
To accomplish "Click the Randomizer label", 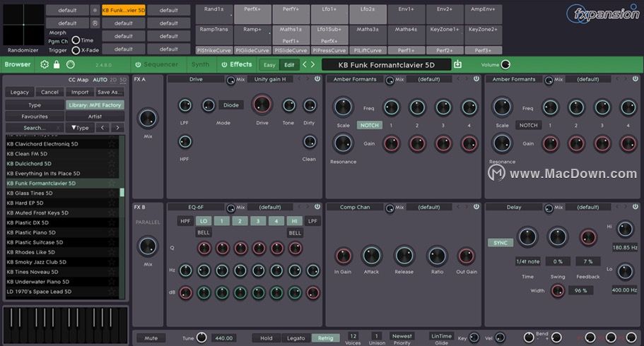I will click(x=23, y=50).
